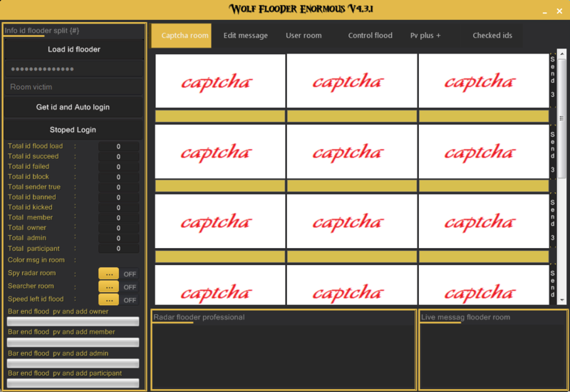The image size is (570, 392).
Task: Click third-row right captcha image
Action: point(484,221)
